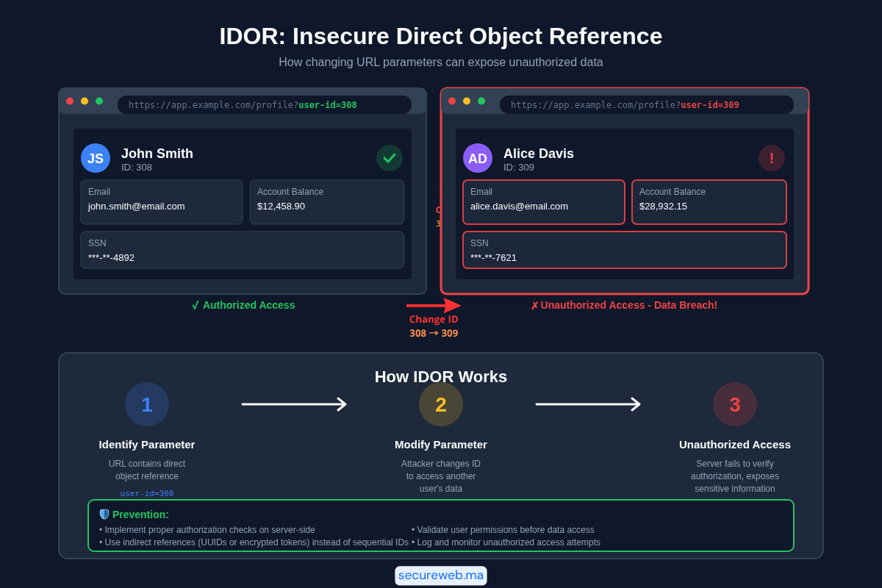Click the arrow between steps 1 and 2
Image resolution: width=882 pixels, height=588 pixels.
coord(294,404)
